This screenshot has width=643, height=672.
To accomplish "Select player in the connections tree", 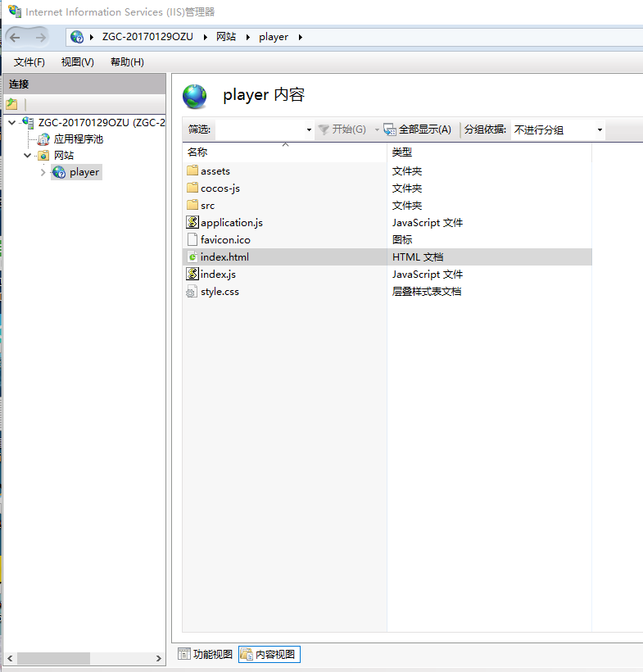I will (84, 172).
